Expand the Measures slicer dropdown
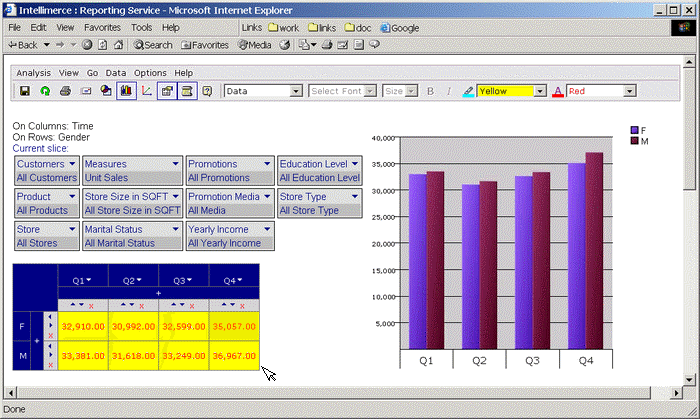Image resolution: width=700 pixels, height=419 pixels. coord(176,164)
